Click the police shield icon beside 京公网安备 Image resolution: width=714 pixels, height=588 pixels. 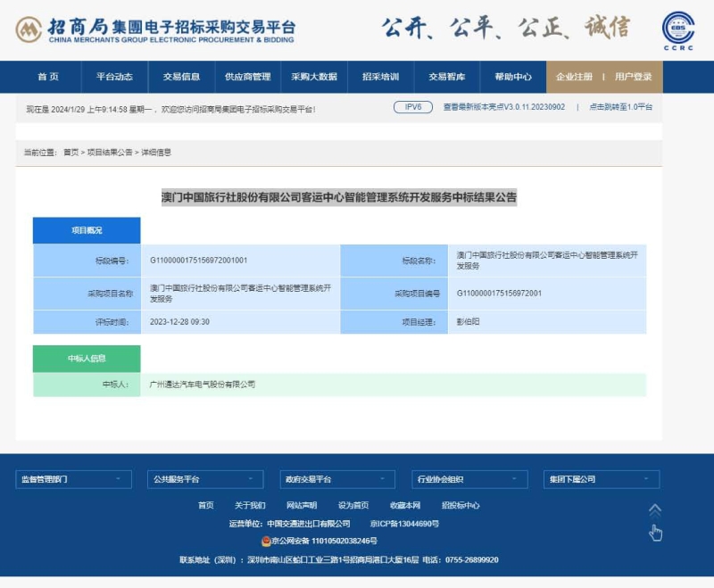(266, 541)
